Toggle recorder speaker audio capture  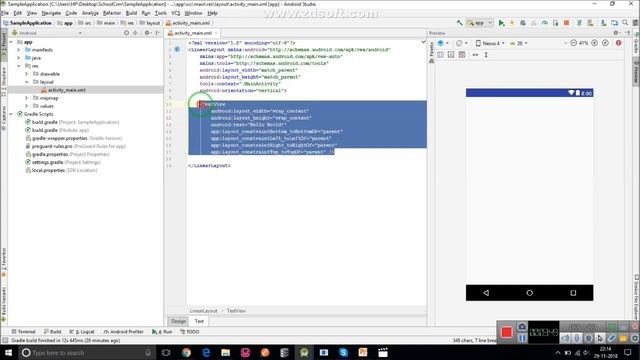click(x=565, y=338)
